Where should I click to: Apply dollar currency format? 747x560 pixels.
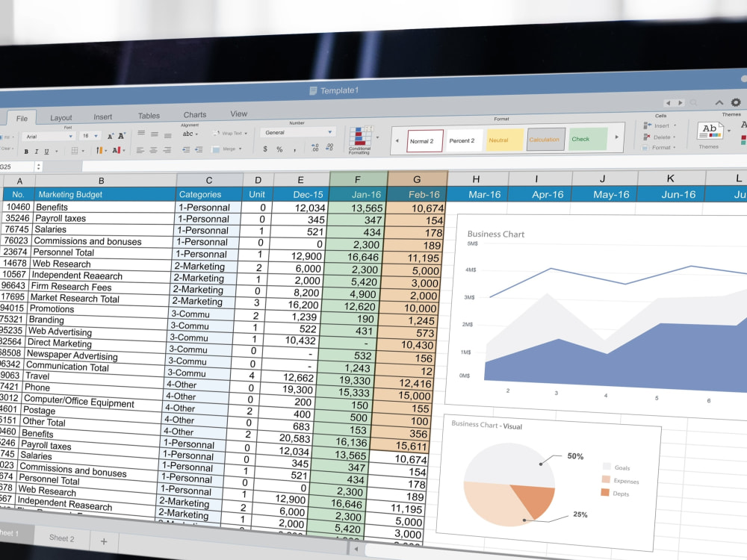coord(265,149)
